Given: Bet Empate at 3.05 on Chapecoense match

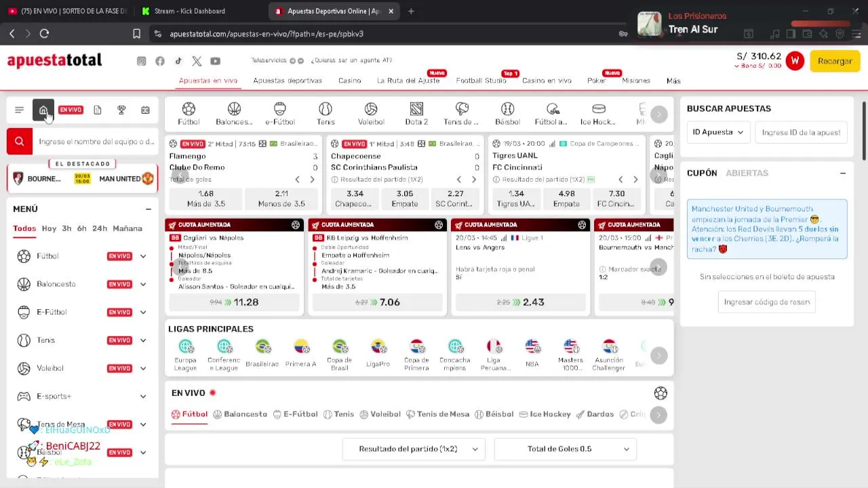Looking at the screenshot, I should (405, 199).
